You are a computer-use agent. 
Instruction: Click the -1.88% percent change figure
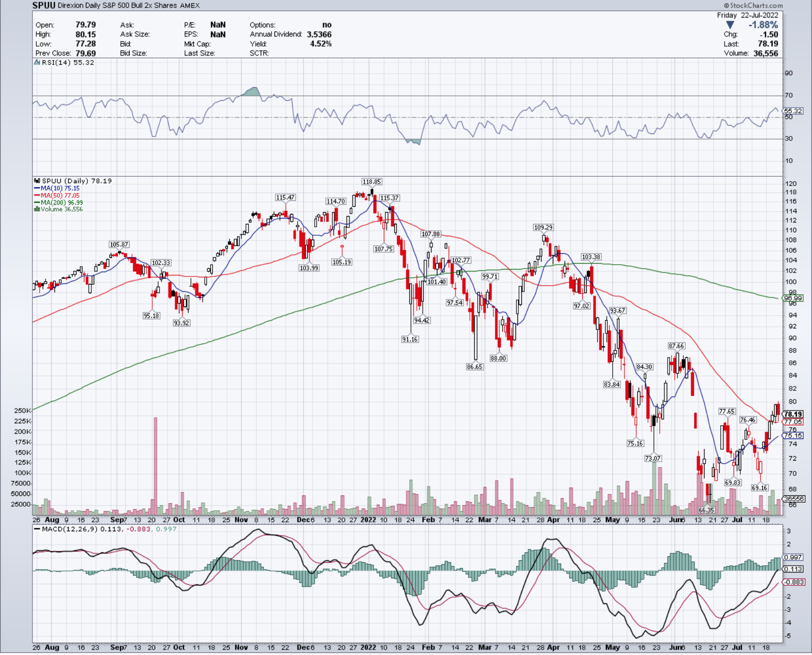pyautogui.click(x=763, y=25)
